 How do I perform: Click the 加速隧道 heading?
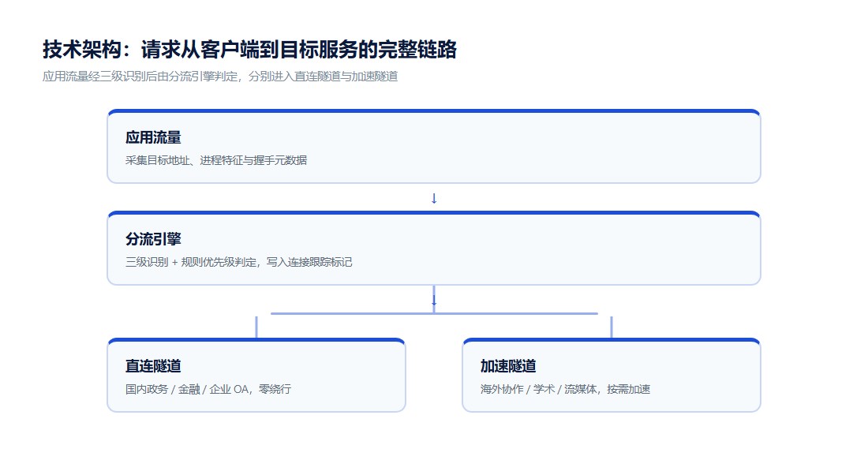508,366
